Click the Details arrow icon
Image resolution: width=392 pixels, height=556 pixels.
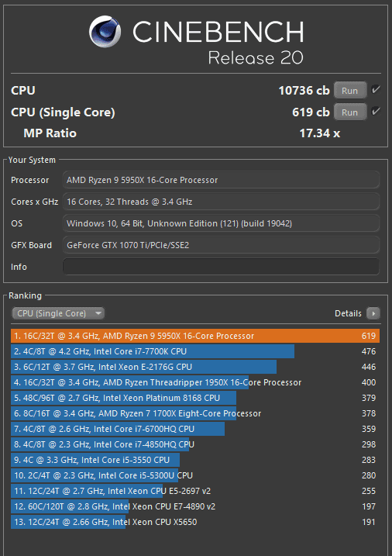tap(373, 313)
